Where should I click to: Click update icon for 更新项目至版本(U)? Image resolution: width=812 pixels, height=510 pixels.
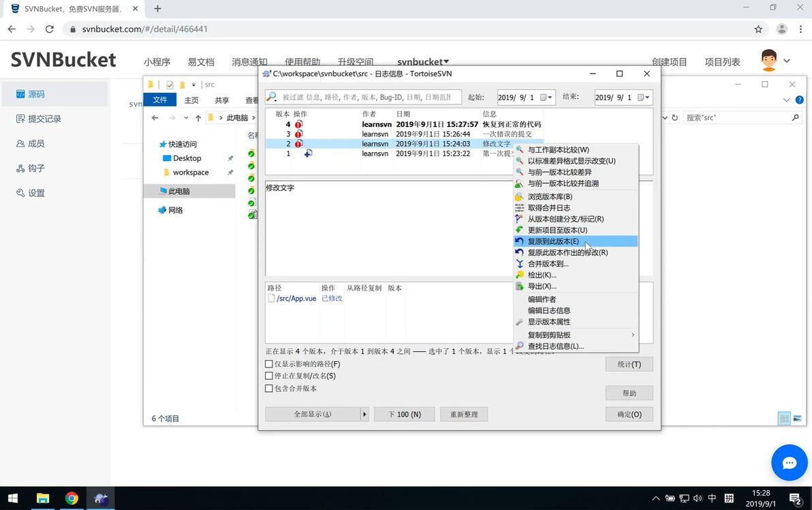tap(519, 230)
